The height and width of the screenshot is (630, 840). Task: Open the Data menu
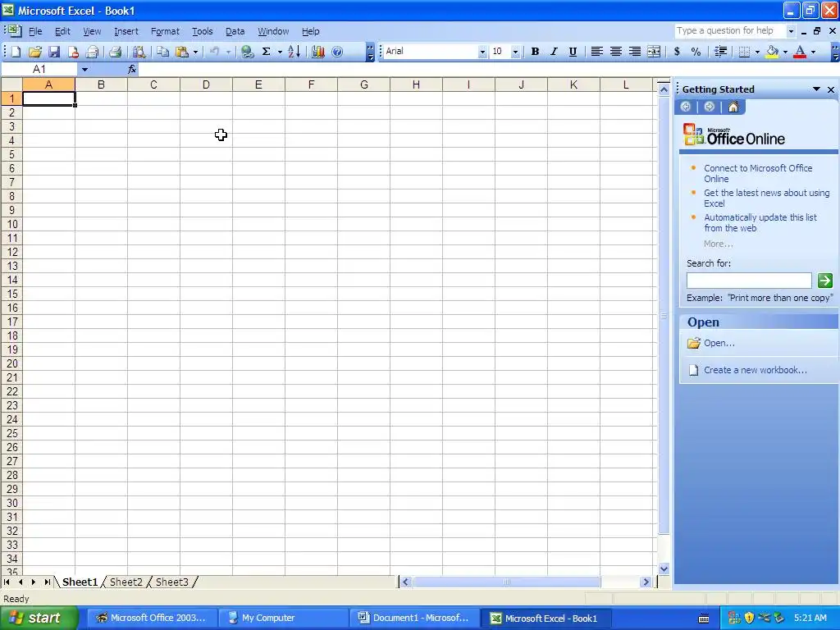[x=235, y=31]
